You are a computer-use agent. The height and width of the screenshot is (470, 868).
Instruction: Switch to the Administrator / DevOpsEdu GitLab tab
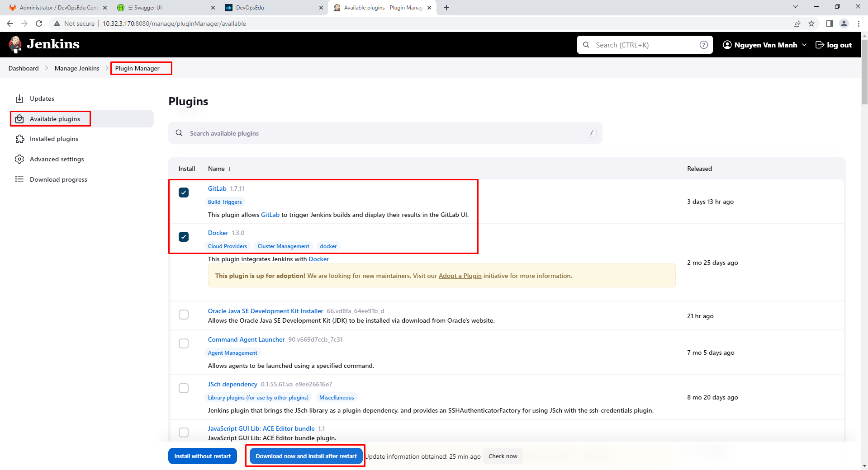click(x=59, y=8)
